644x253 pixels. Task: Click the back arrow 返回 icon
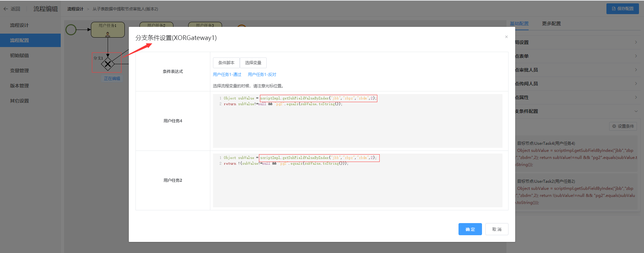pyautogui.click(x=6, y=9)
